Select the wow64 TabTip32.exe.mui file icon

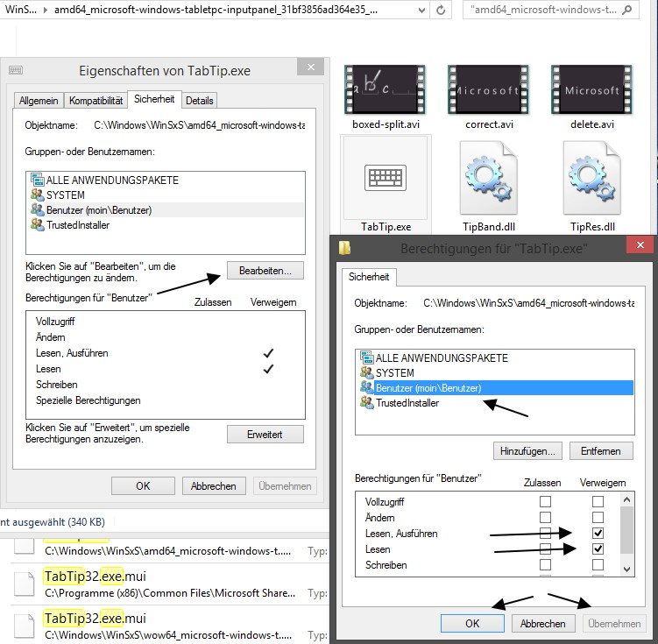(24, 626)
